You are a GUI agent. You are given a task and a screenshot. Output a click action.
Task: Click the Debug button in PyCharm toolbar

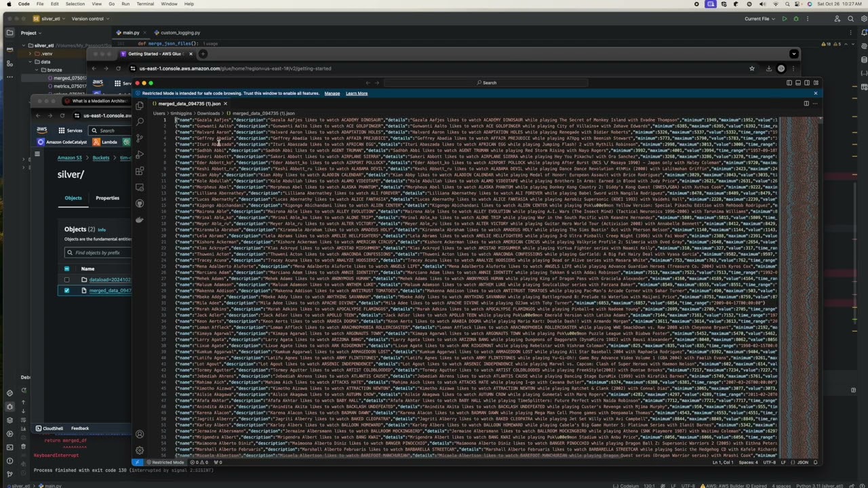tap(796, 19)
